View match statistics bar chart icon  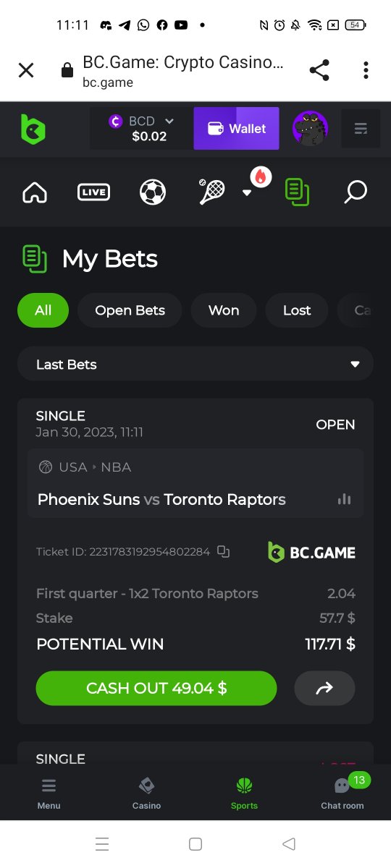coord(345,499)
